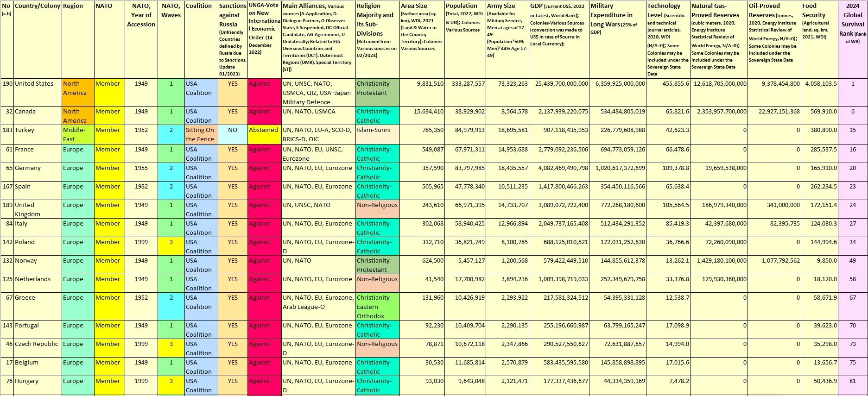
Task: Select Turkey's 'Middle-East' region cell
Action: tap(78, 135)
